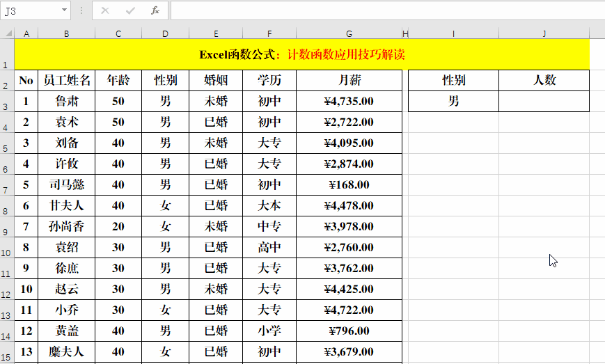Select column B header
The height and width of the screenshot is (364, 605).
click(x=66, y=33)
